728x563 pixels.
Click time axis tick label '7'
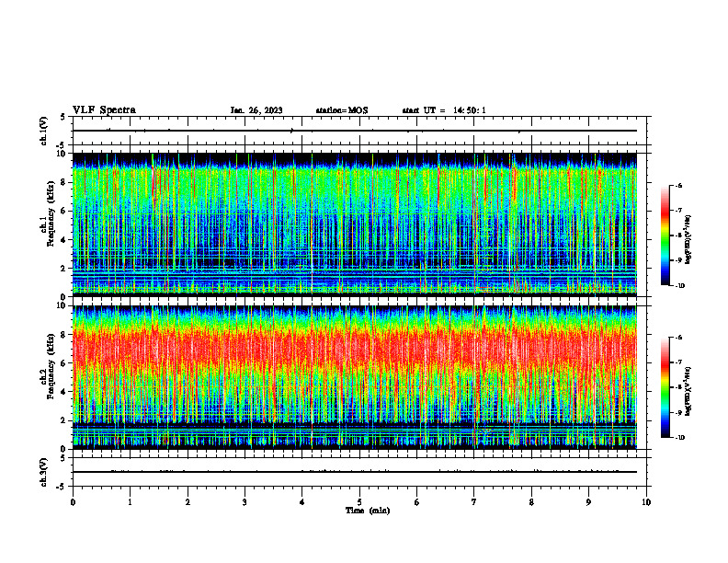[474, 502]
